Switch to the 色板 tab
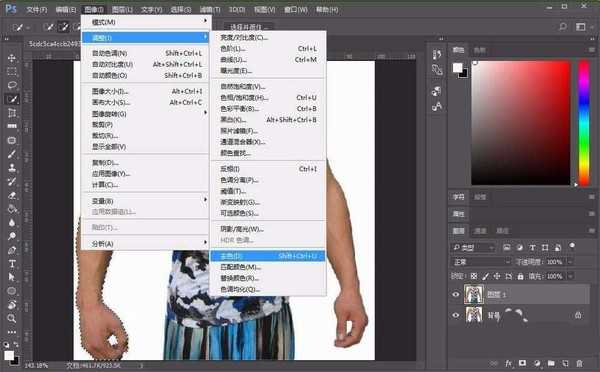600x372 pixels. (x=479, y=50)
